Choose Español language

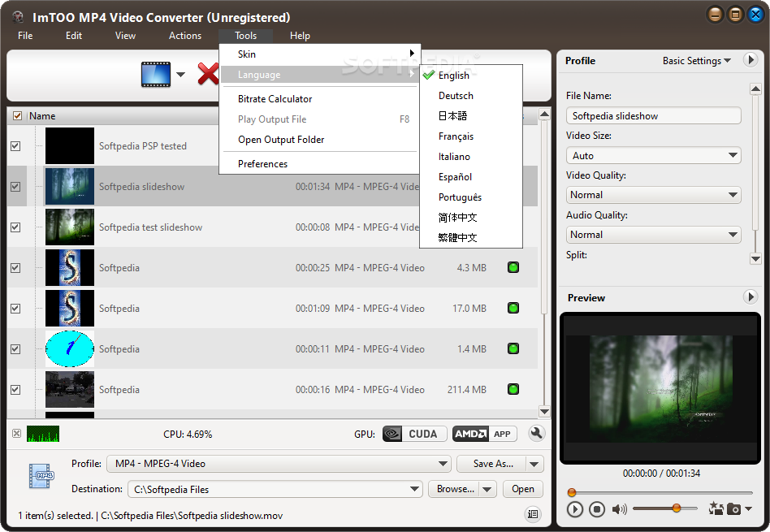[x=455, y=176]
